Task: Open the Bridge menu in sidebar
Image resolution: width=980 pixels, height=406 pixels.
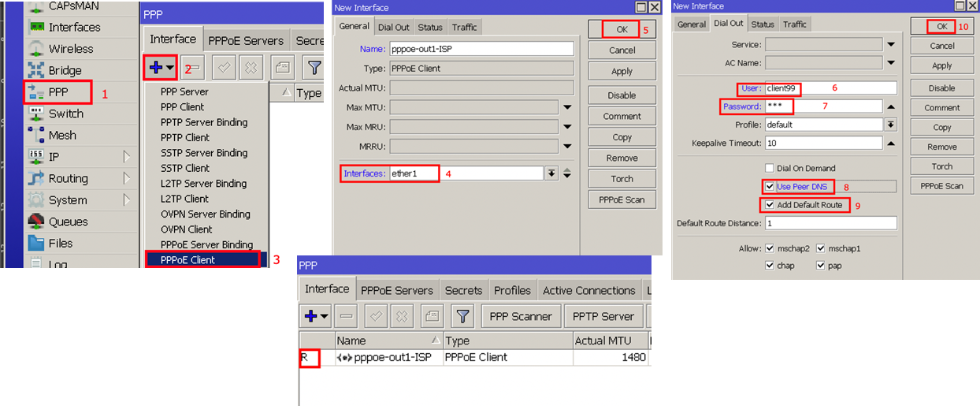Action: pyautogui.click(x=65, y=71)
